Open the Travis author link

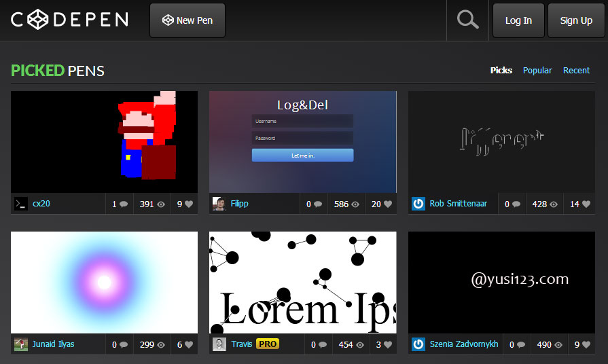(242, 344)
